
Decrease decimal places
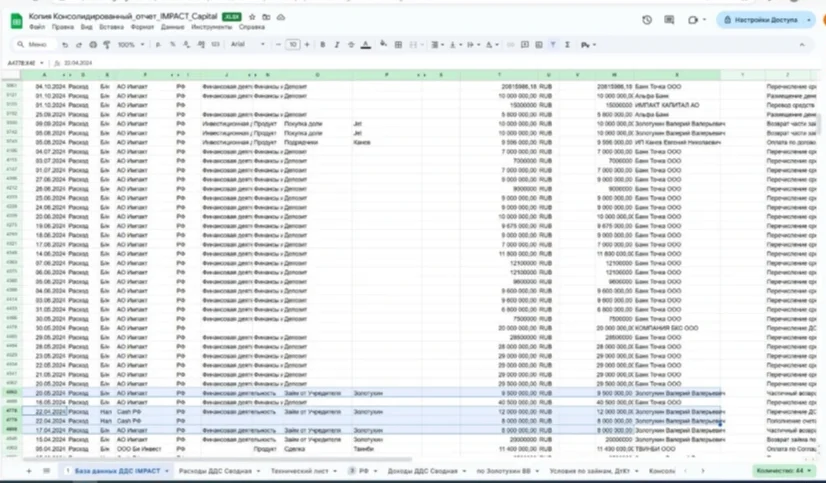(186, 45)
